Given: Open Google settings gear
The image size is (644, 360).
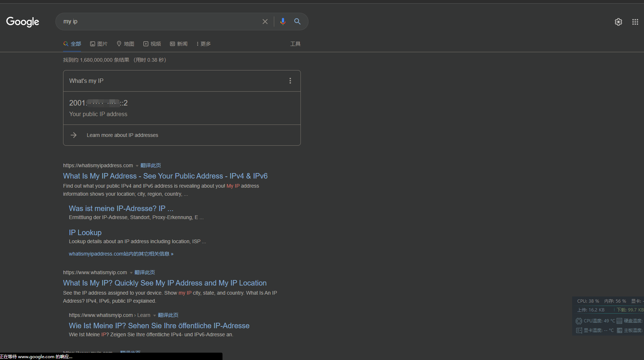Looking at the screenshot, I should pos(618,22).
